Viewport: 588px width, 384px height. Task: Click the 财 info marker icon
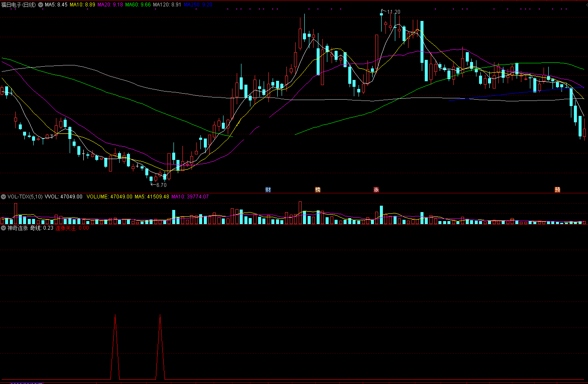click(268, 189)
